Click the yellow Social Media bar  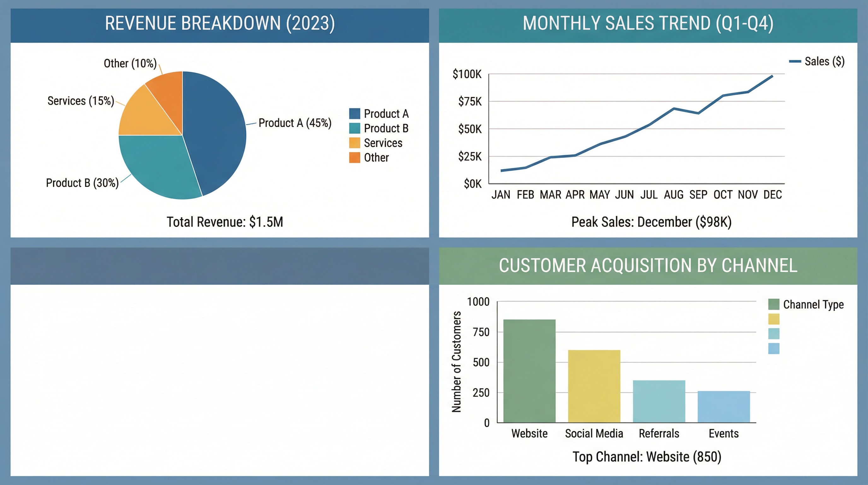(x=594, y=386)
